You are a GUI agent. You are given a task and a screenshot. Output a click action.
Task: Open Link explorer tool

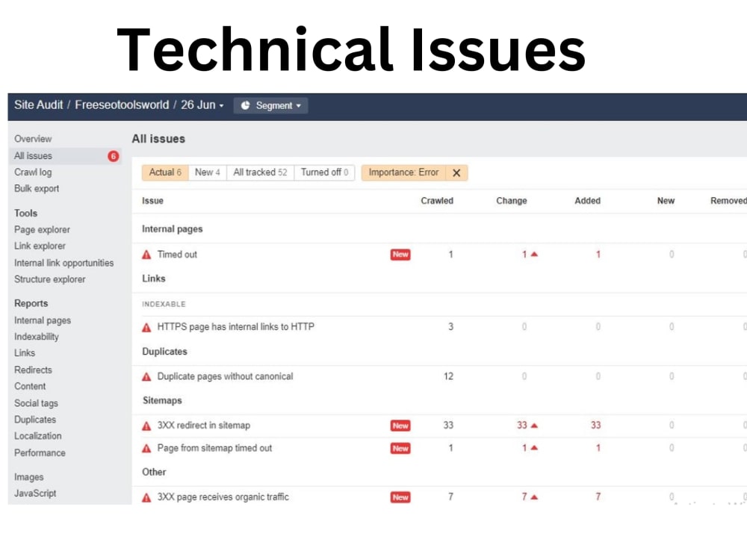click(x=40, y=246)
